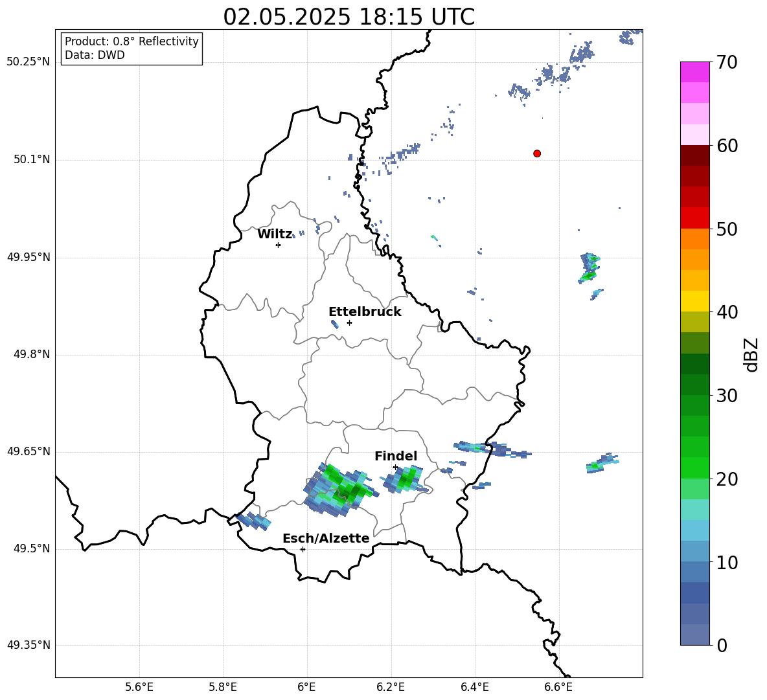Click the cross marker at Ettelbruck
The image size is (767, 700).
(x=349, y=322)
